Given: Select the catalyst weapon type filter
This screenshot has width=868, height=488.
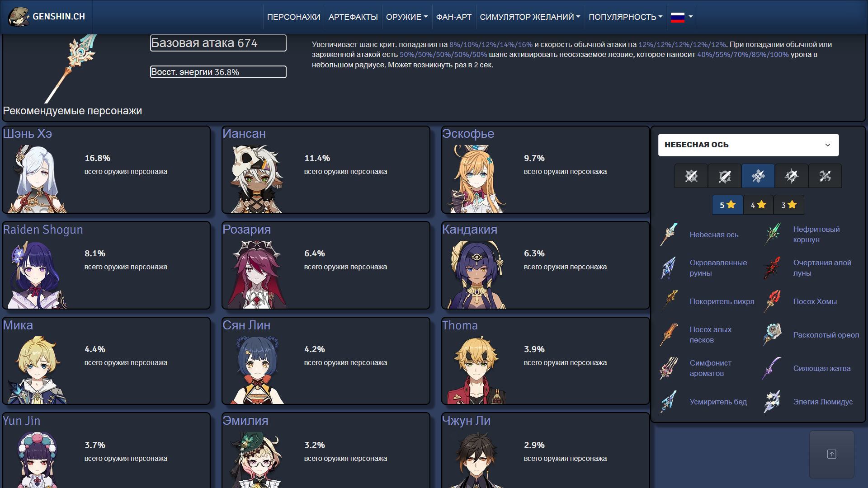Looking at the screenshot, I should [791, 176].
